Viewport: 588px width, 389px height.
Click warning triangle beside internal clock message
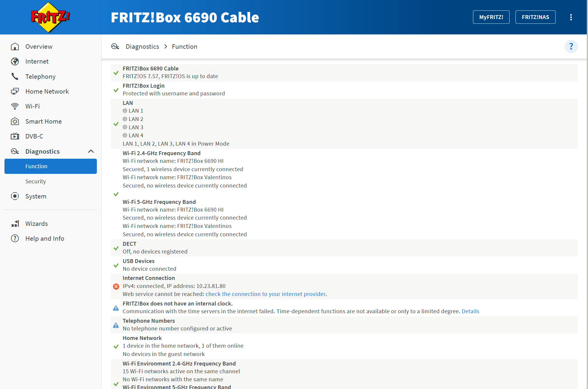[x=116, y=308]
